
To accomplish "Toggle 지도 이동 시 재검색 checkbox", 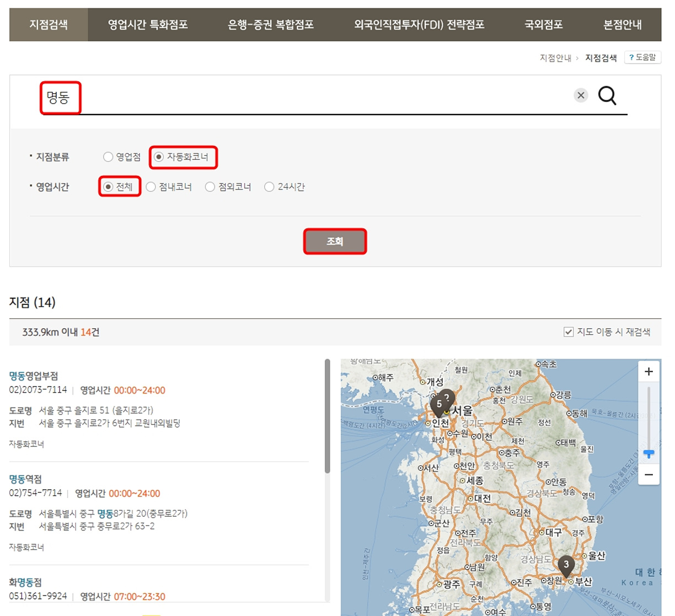I will point(569,332).
